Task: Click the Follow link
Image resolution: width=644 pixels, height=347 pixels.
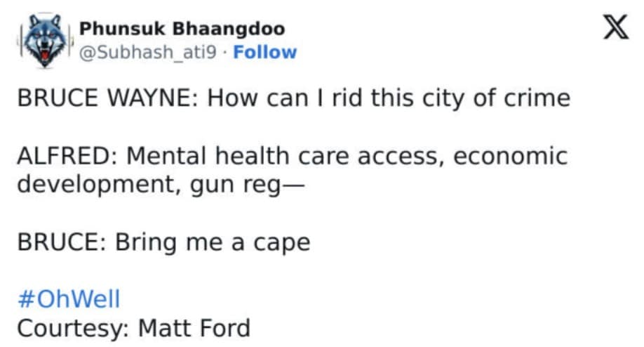Action: point(264,53)
